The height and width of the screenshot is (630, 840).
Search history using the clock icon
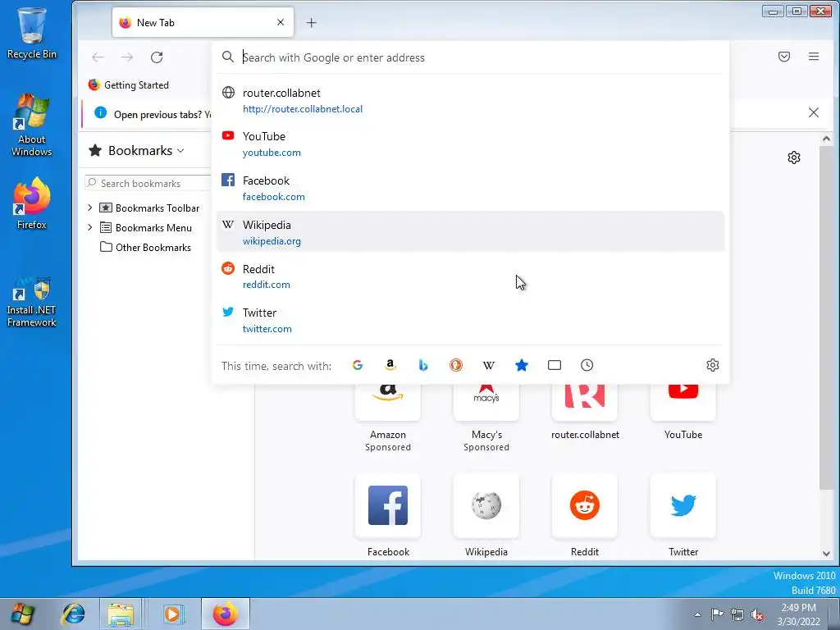587,365
